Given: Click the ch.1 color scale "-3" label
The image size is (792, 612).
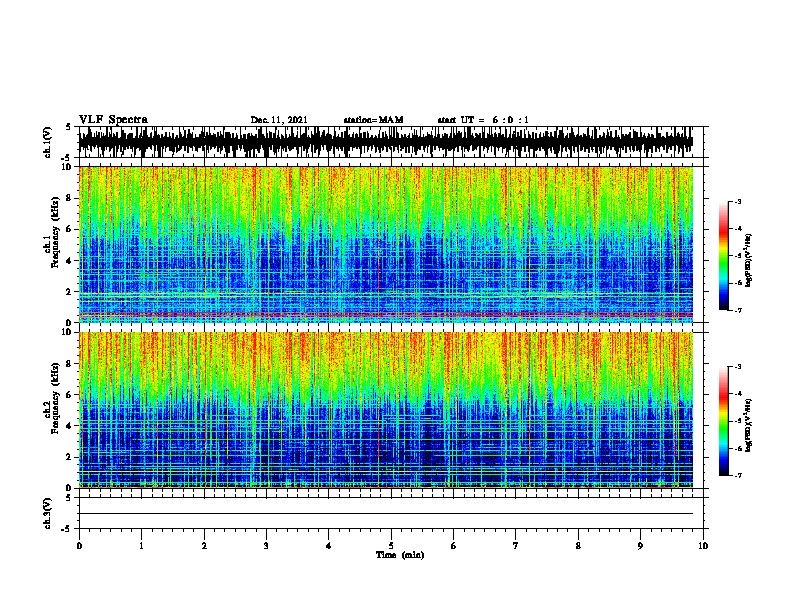Looking at the screenshot, I should pos(738,201).
